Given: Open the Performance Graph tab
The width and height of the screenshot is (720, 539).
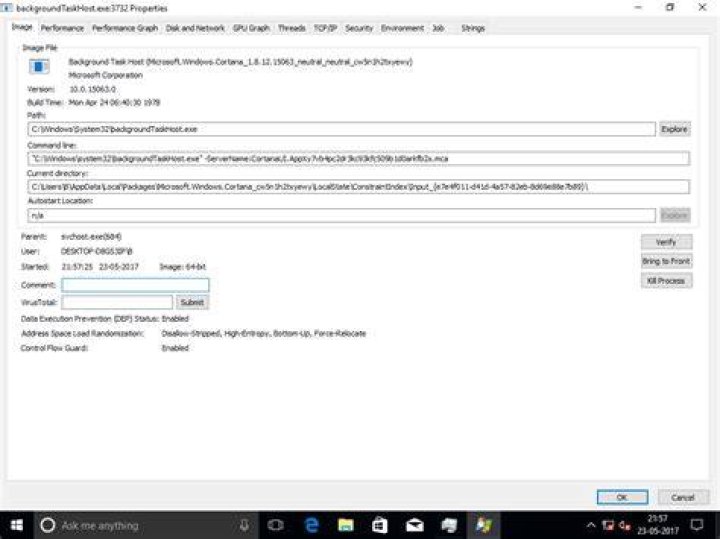Looking at the screenshot, I should (125, 28).
